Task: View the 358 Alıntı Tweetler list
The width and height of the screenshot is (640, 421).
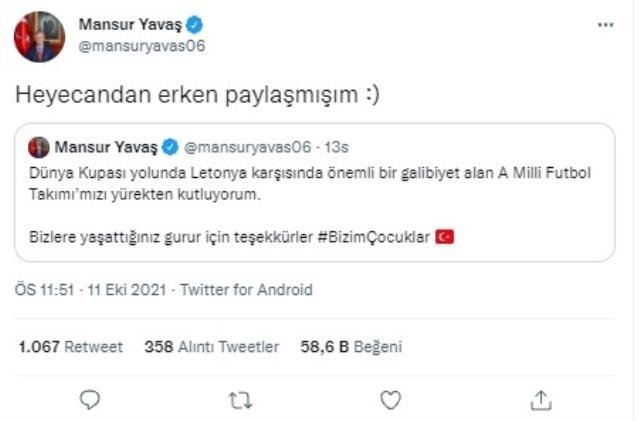Action: 211,347
